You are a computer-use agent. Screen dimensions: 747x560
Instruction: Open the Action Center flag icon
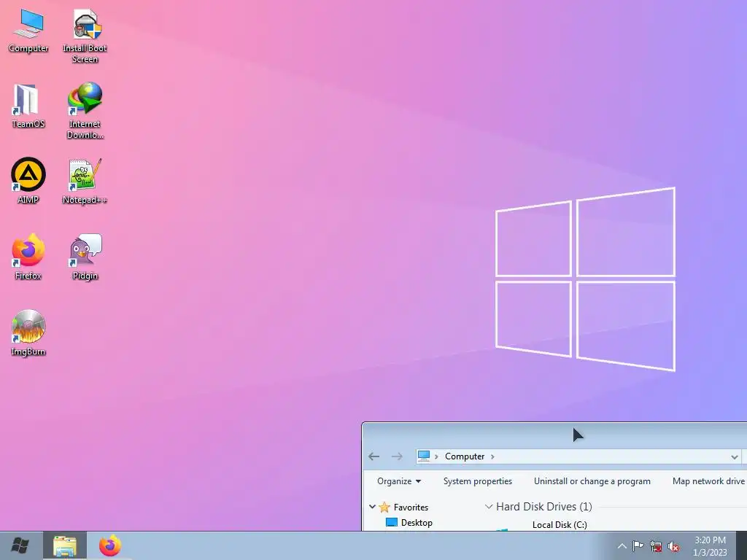[638, 546]
